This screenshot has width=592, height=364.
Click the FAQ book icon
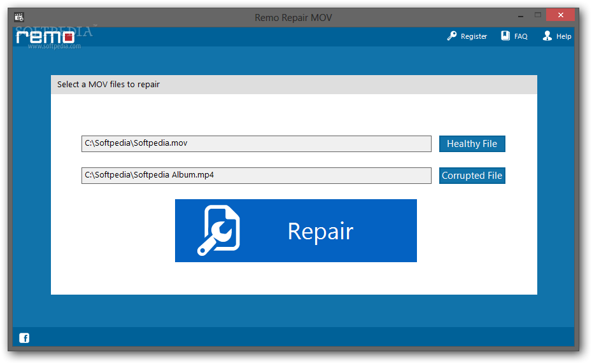(505, 36)
